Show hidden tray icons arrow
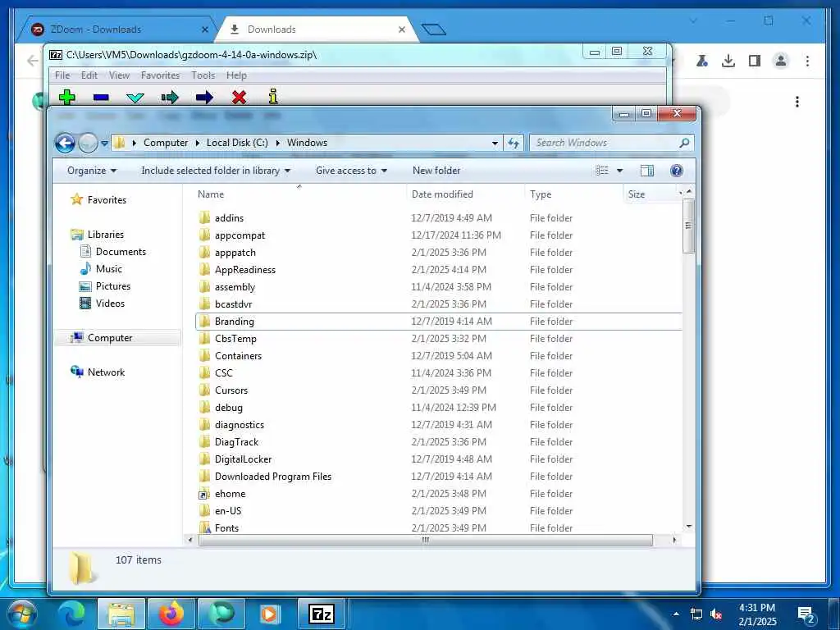Screen dimensions: 840x630 tap(676, 614)
